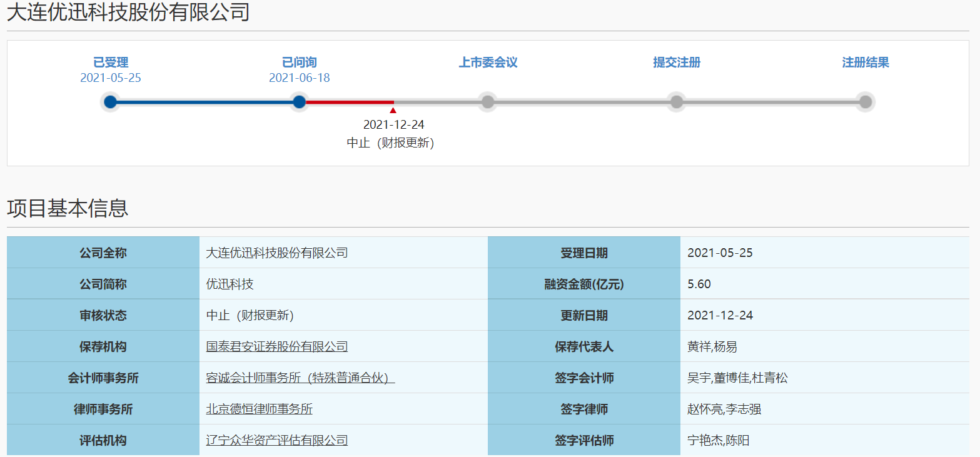Image resolution: width=980 pixels, height=457 pixels.
Task: Click the 提交注册 timeline node circle
Action: pos(677,102)
